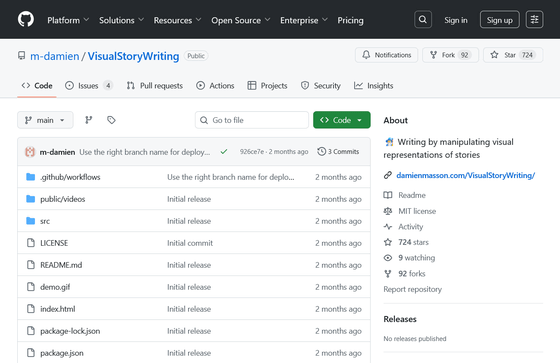Viewport: 560px width, 363px height.
Task: Click the .github/workflows folder icon
Action: tap(31, 177)
